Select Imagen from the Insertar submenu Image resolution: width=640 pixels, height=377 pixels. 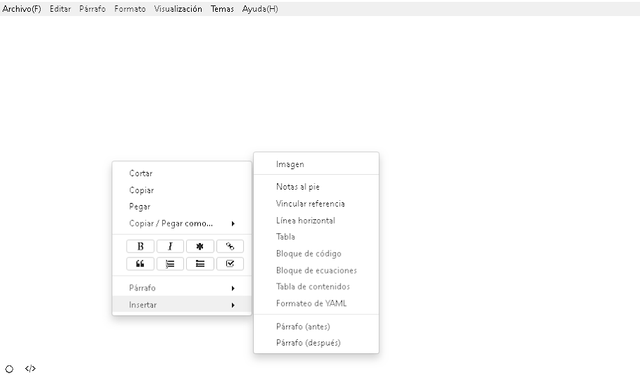tap(316, 164)
